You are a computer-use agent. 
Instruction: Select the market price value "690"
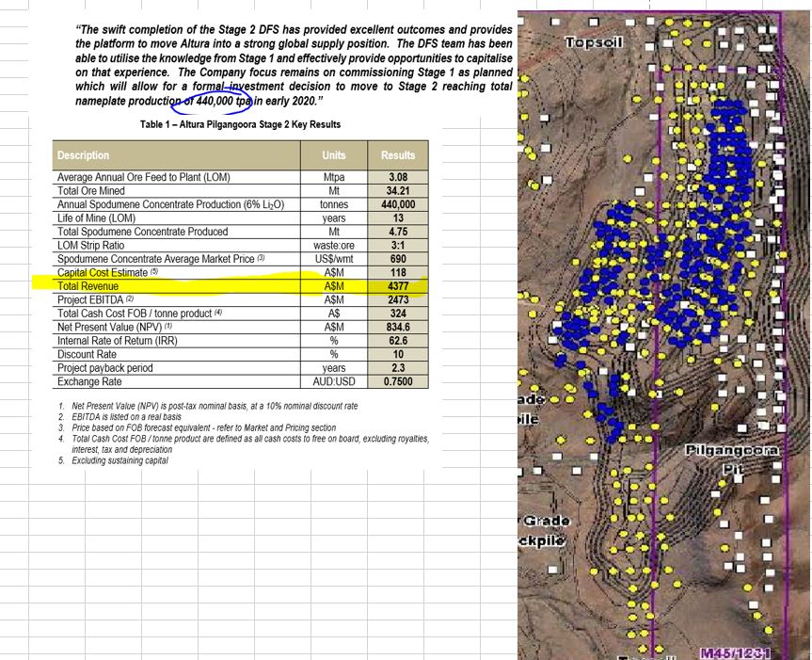[x=398, y=259]
